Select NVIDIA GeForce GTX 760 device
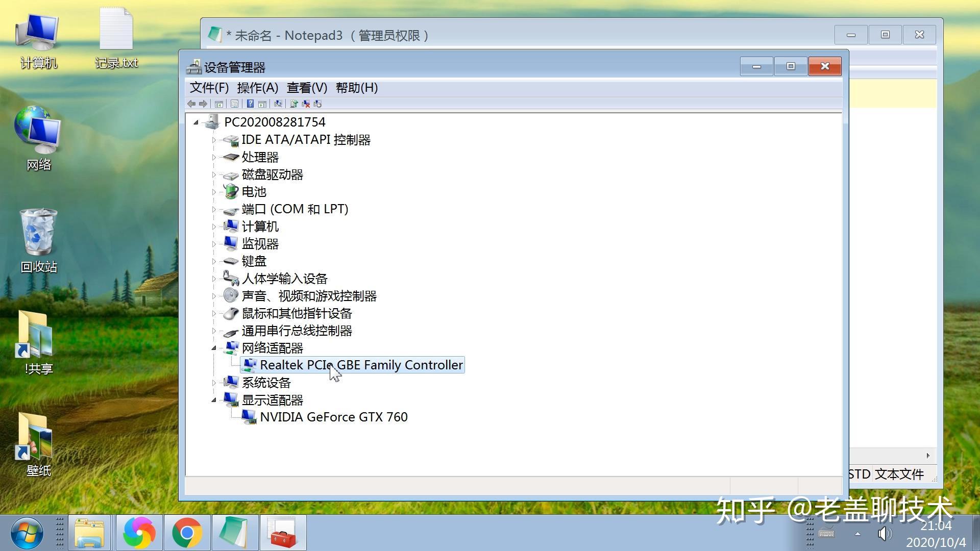Viewport: 980px width, 551px height. coord(334,417)
